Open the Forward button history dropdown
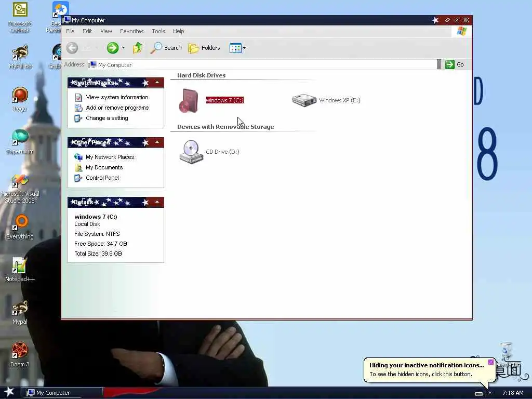The width and height of the screenshot is (532, 399). pyautogui.click(x=123, y=48)
